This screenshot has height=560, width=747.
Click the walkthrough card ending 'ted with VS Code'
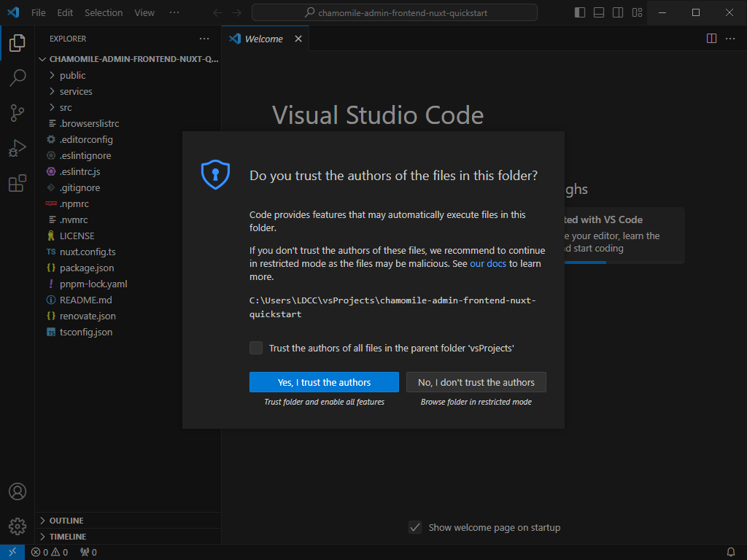(624, 236)
